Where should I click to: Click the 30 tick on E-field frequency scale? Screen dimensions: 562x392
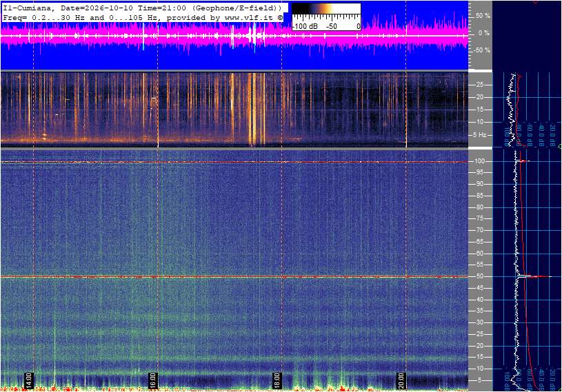pyautogui.click(x=479, y=322)
